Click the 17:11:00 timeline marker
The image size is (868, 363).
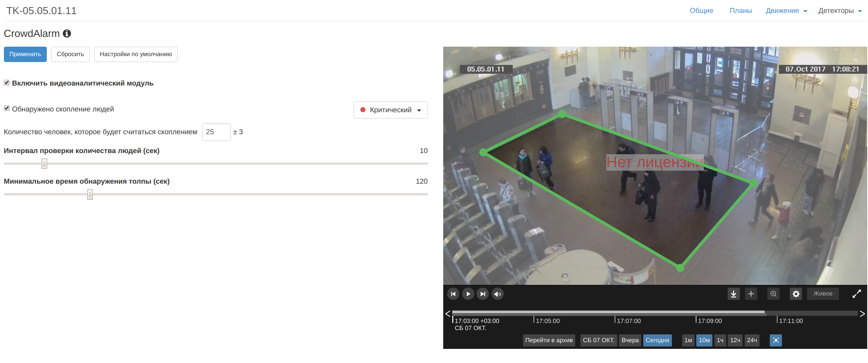click(x=791, y=321)
